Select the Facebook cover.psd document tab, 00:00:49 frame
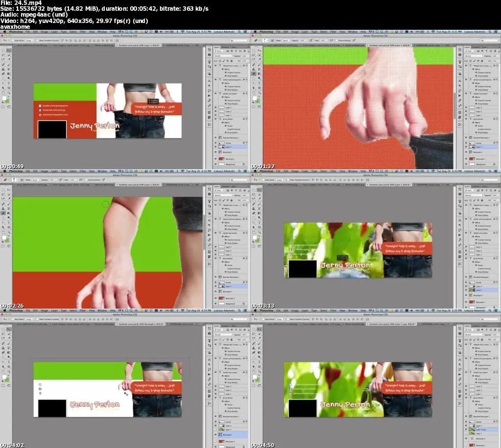The image size is (501, 448). tap(139, 45)
